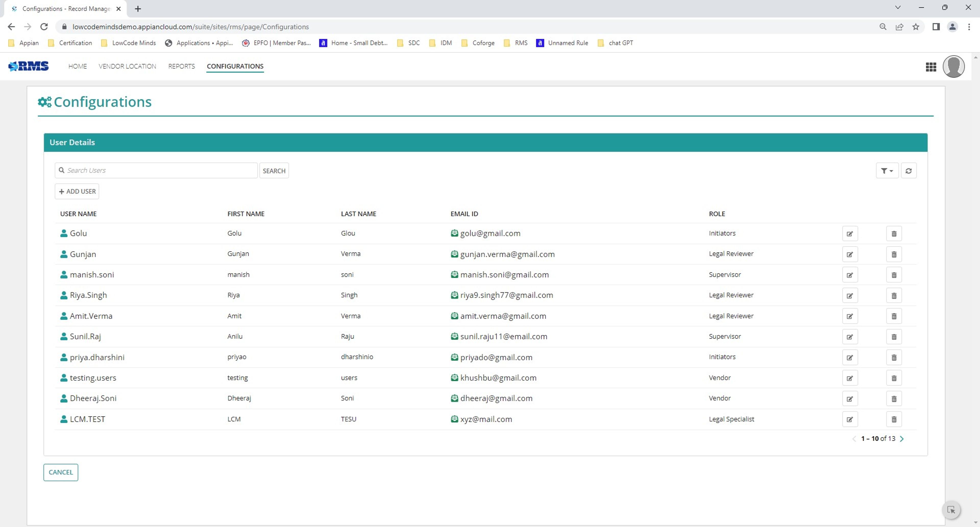Open the browser zoom magnifier icon
The width and height of the screenshot is (980, 527).
pyautogui.click(x=883, y=27)
